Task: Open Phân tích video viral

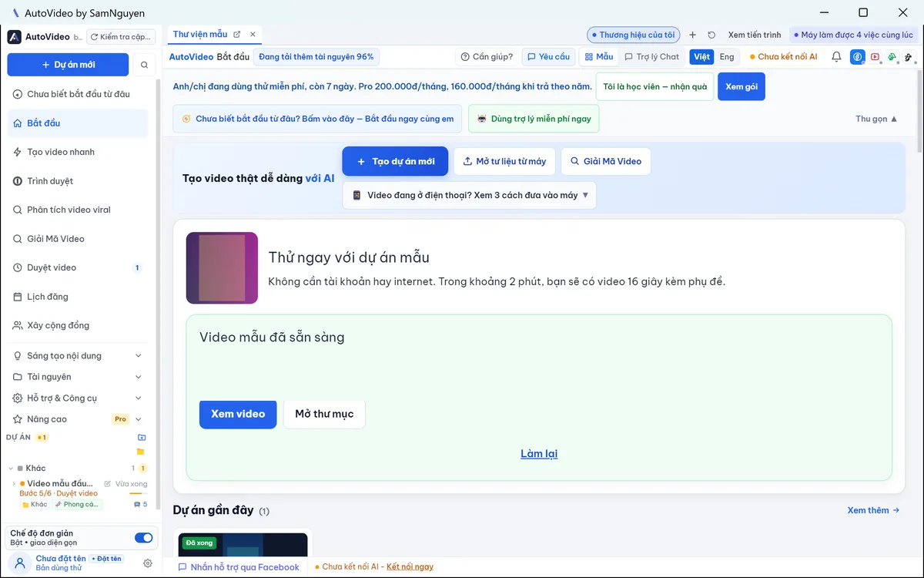Action: (x=77, y=210)
